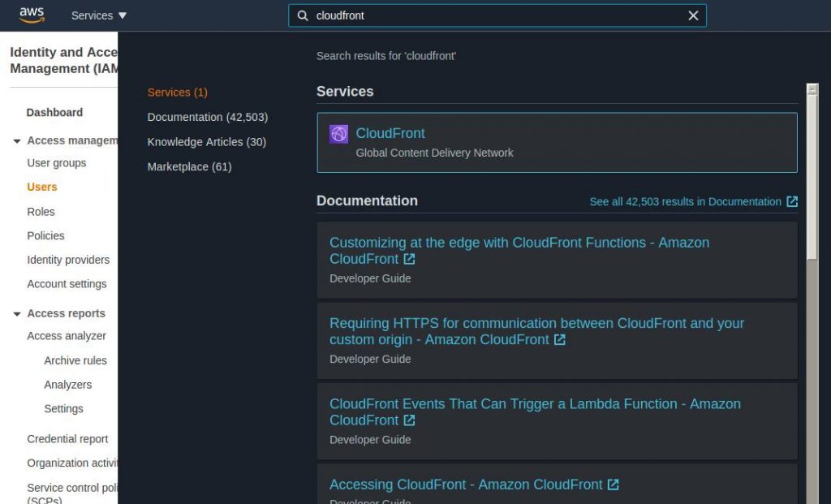Open Organization activity page
The width and height of the screenshot is (831, 504).
click(x=72, y=463)
